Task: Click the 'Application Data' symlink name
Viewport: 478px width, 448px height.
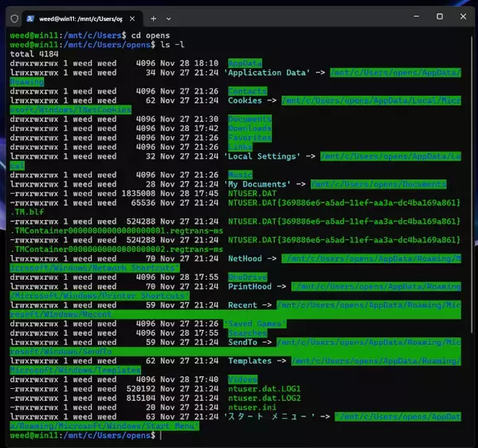Action: [x=268, y=73]
